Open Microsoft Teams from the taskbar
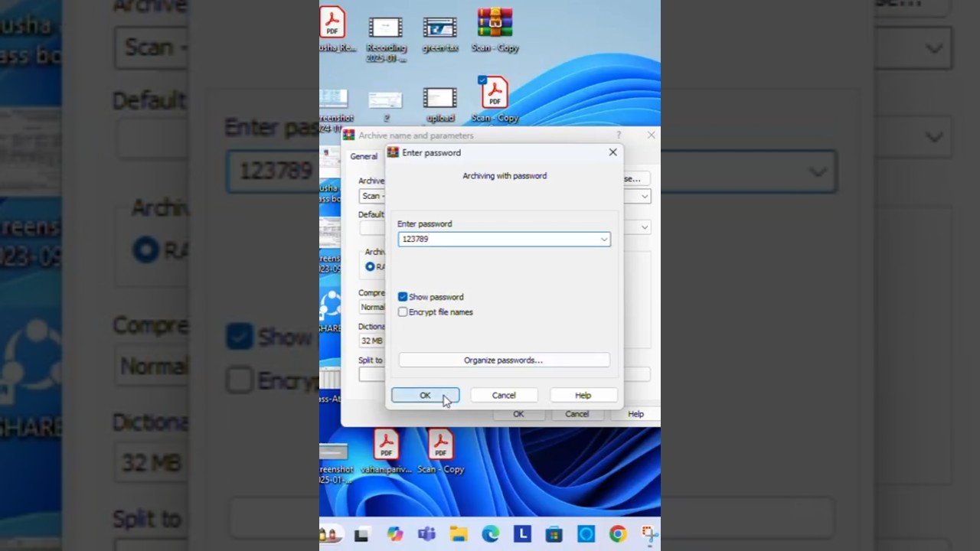The height and width of the screenshot is (551, 980). pos(426,534)
